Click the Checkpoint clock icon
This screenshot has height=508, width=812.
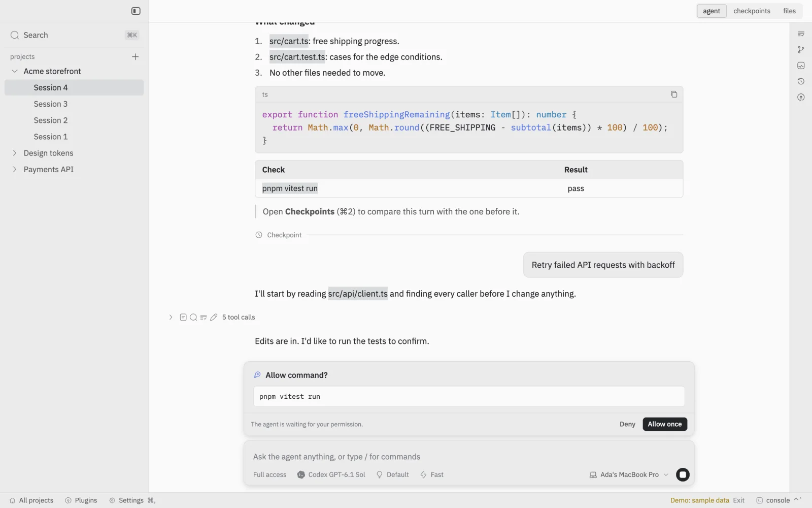259,235
